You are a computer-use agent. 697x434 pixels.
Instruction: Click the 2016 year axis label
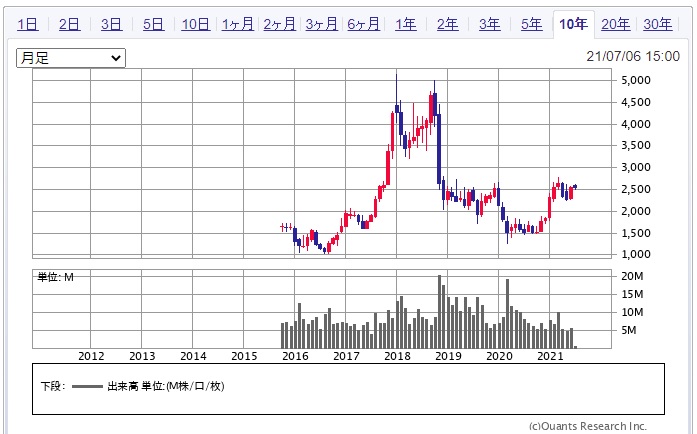click(x=295, y=356)
